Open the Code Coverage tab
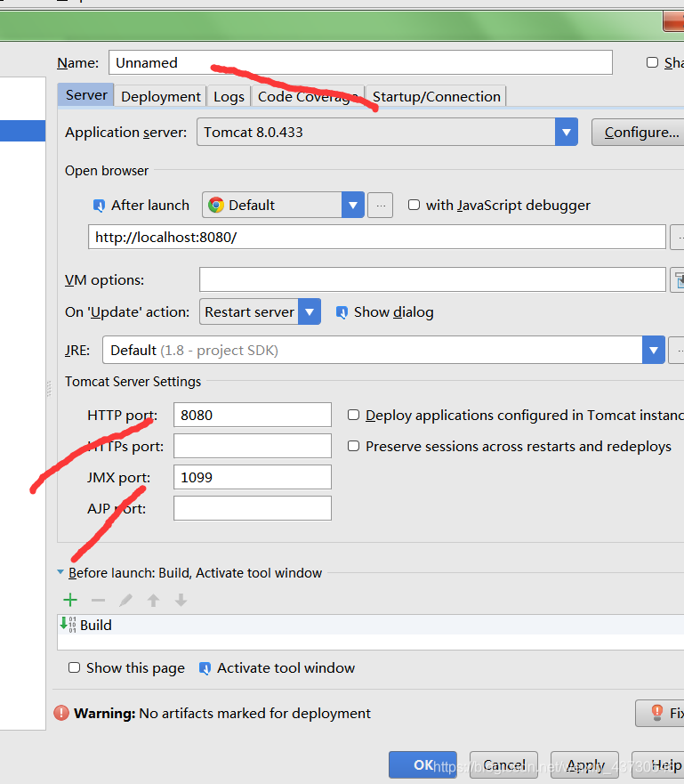The image size is (684, 784). (x=308, y=96)
